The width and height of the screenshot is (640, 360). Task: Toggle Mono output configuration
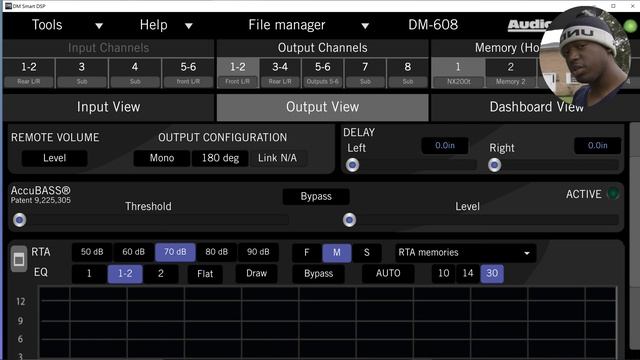tap(162, 158)
